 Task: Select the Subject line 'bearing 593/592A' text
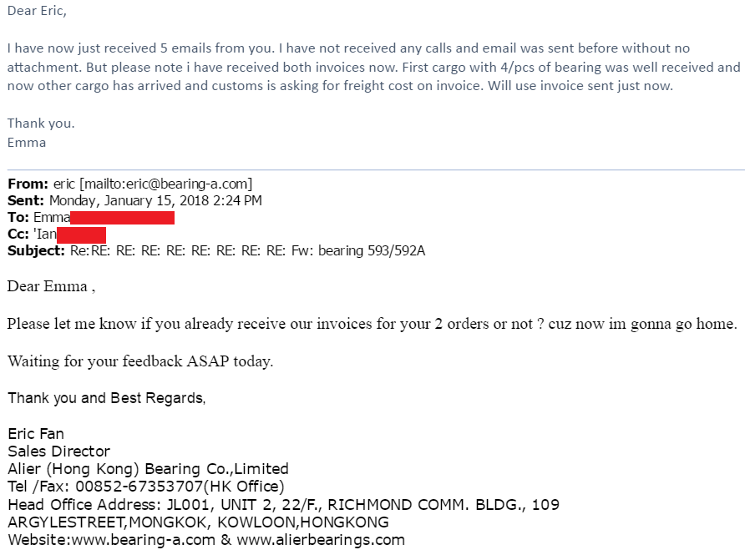tap(372, 250)
